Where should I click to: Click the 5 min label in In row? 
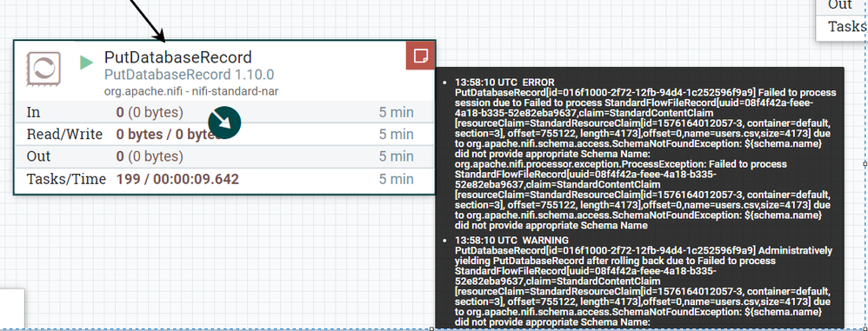(396, 112)
